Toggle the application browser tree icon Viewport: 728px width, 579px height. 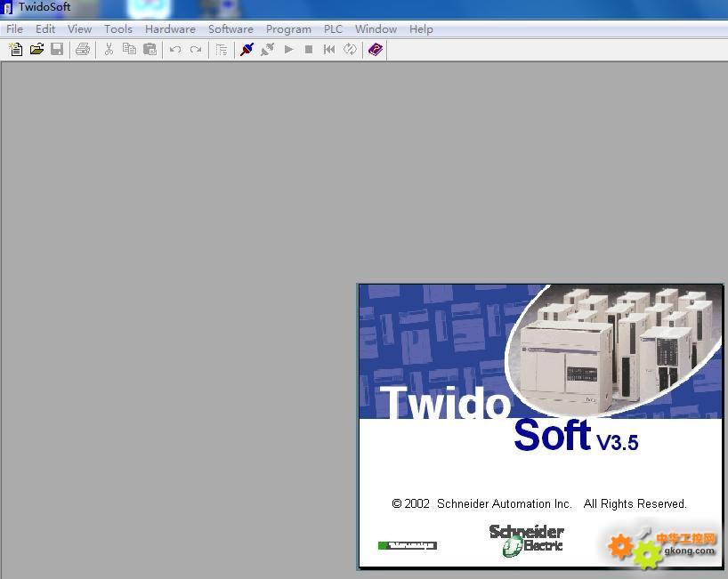[x=222, y=50]
